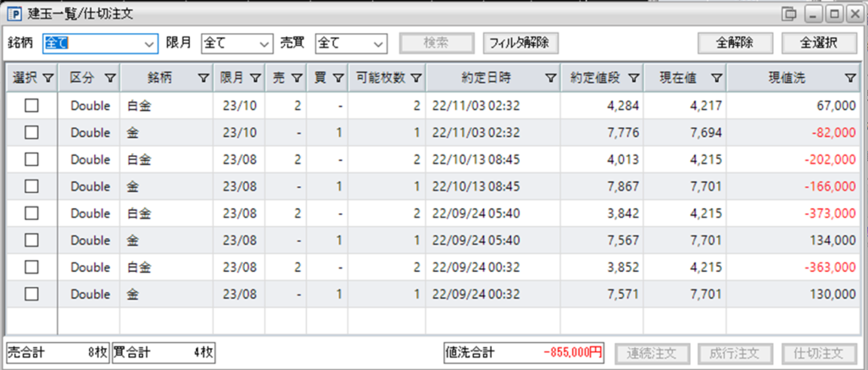Check the box for 白金 row at 22/09/24 00:32
This screenshot has width=868, height=370.
coord(31,268)
